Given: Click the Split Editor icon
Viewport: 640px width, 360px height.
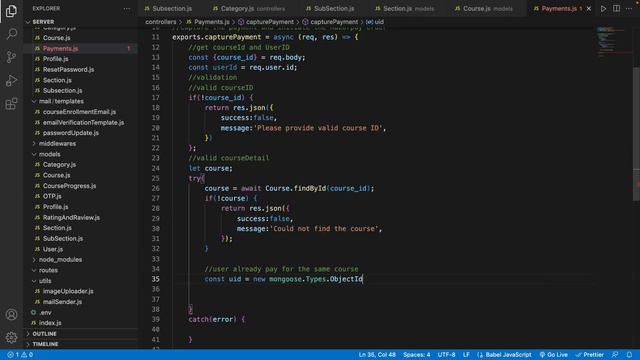Looking at the screenshot, I should (616, 9).
